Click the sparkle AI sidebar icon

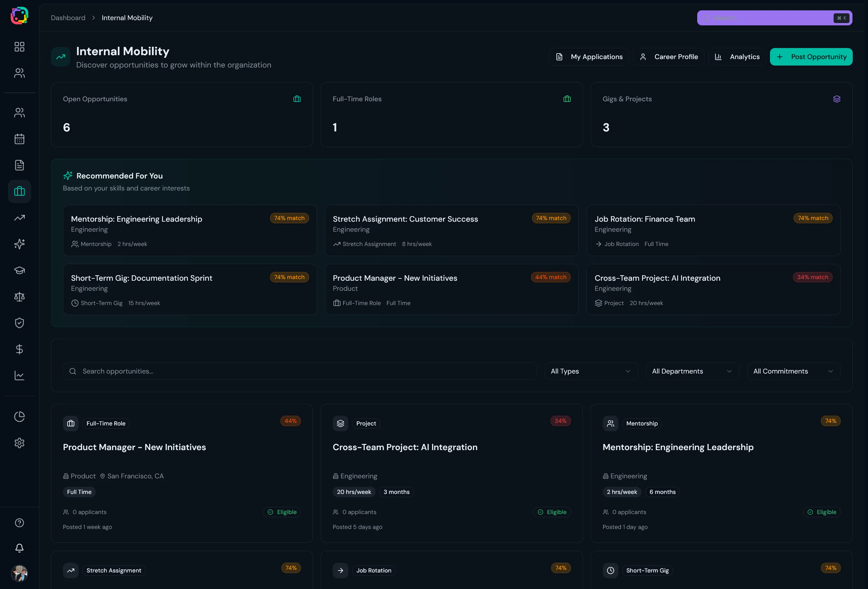[19, 244]
